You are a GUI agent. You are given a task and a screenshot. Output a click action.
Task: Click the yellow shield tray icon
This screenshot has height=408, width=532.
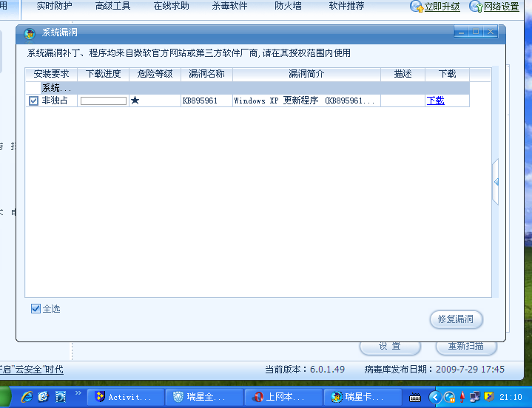(489, 397)
